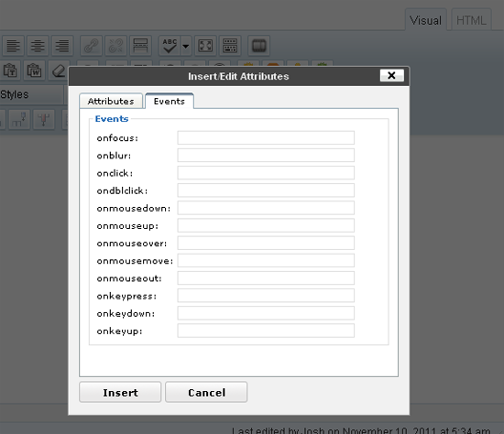Click the paste from Word icon
The height and width of the screenshot is (434, 504).
pyautogui.click(x=34, y=70)
